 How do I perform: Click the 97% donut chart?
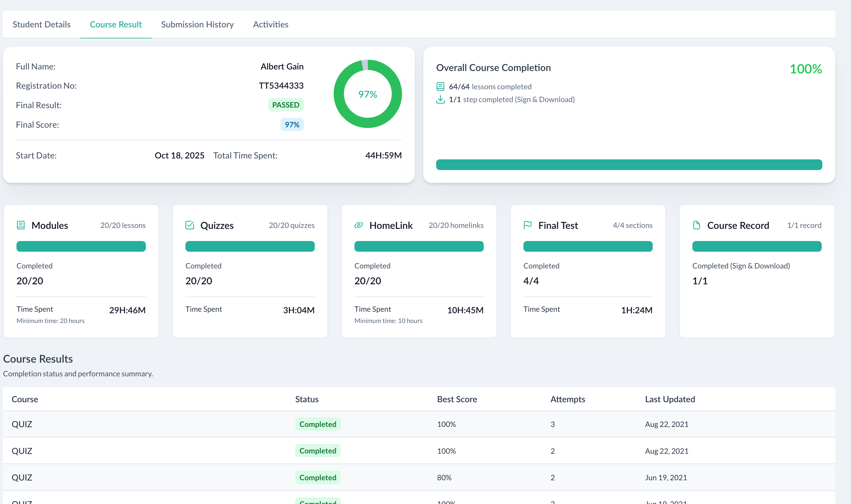click(x=368, y=94)
